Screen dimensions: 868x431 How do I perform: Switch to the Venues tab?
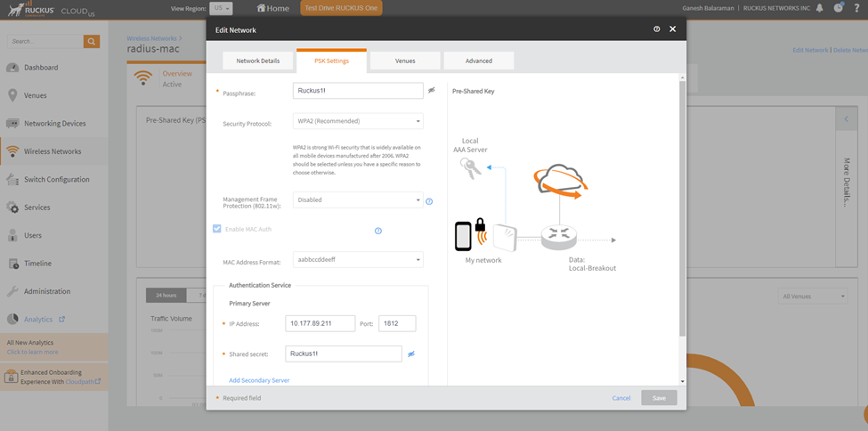click(x=404, y=61)
